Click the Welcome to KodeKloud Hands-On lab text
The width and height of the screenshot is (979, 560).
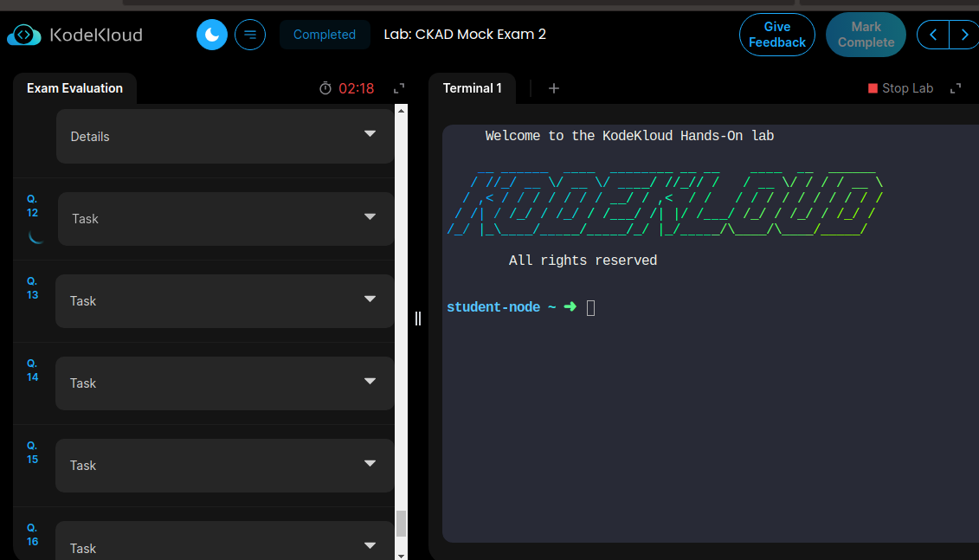tap(629, 136)
